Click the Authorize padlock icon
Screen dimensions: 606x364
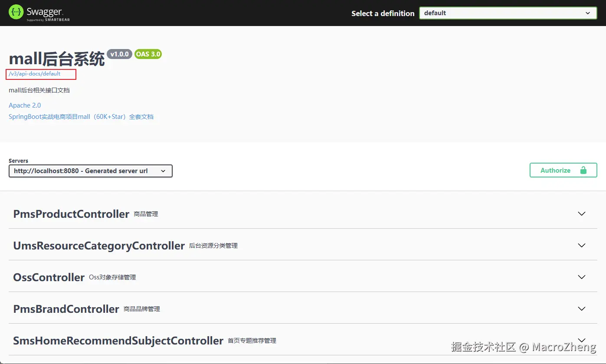[x=583, y=171]
